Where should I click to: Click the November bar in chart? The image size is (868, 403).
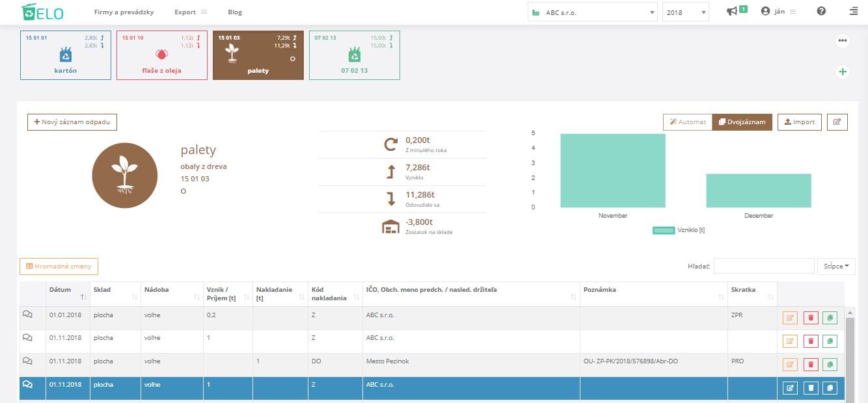coord(613,170)
